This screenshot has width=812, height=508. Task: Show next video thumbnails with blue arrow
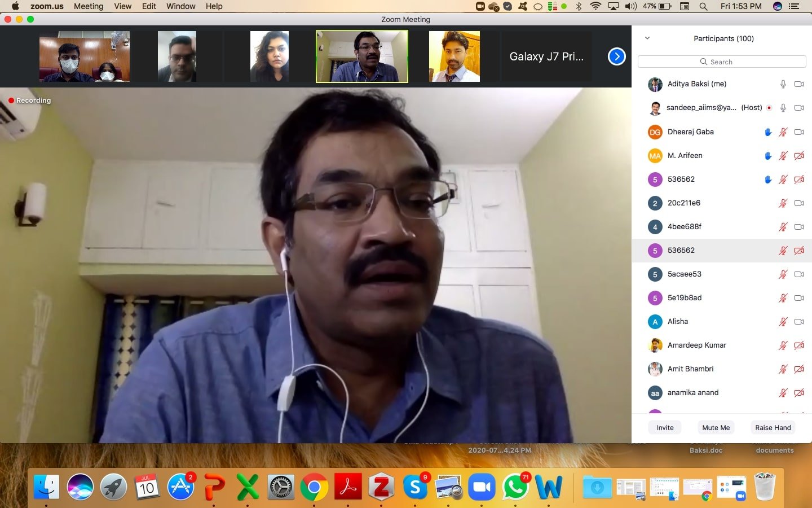[616, 56]
